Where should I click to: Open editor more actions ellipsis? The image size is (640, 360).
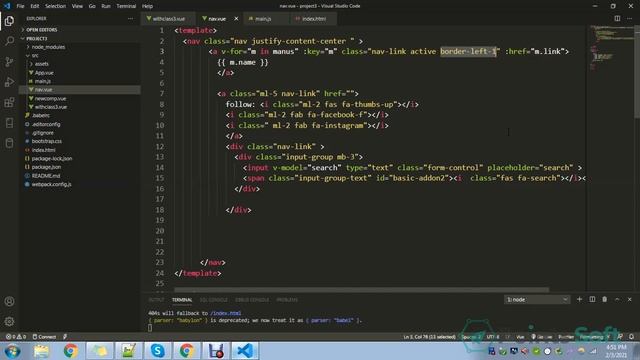[629, 18]
